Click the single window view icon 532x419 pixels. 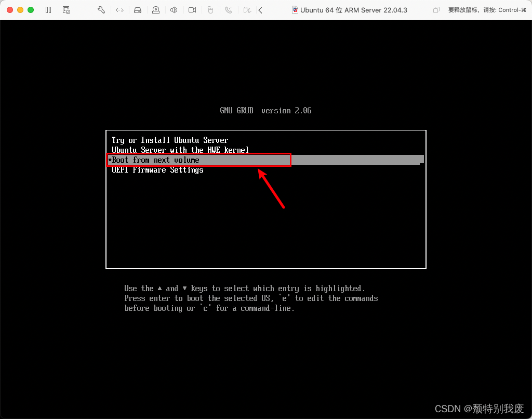tap(436, 10)
